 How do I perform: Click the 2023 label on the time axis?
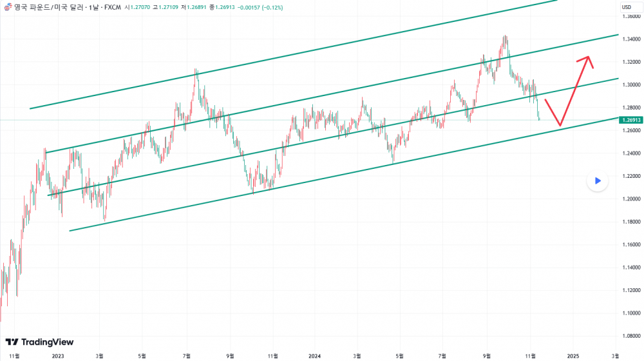click(x=58, y=355)
